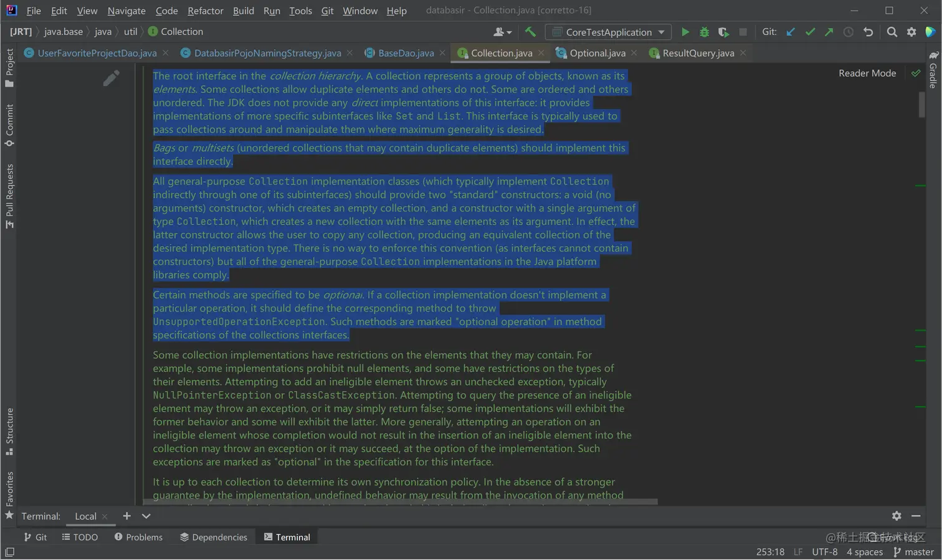Click the colorful icon at toolbar's far right
This screenshot has width=942, height=560.
(930, 32)
